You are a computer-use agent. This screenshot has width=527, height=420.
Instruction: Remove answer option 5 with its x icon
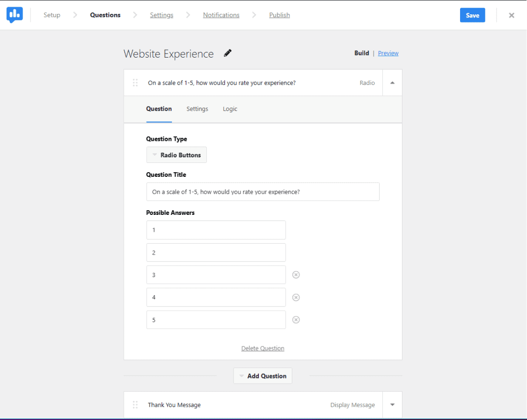click(296, 319)
